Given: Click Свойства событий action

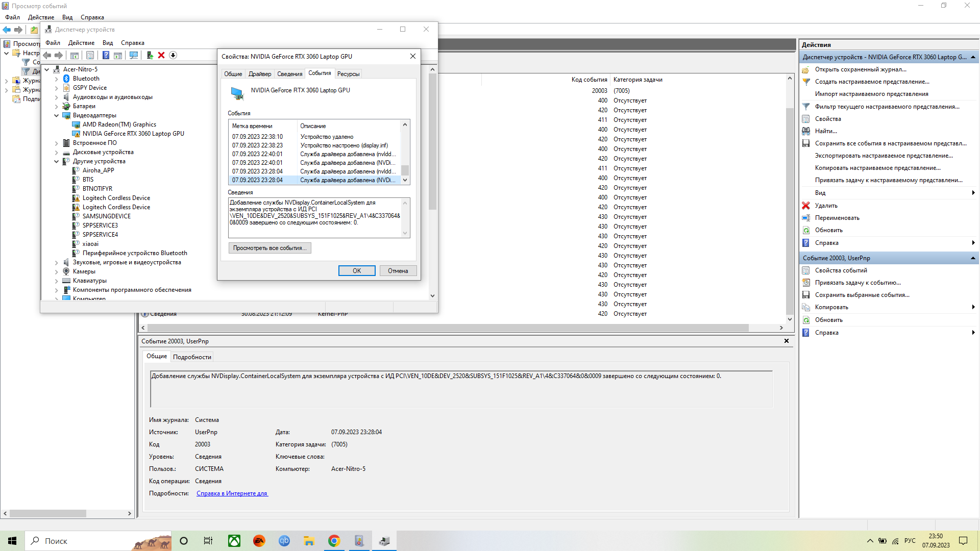Looking at the screenshot, I should 841,270.
